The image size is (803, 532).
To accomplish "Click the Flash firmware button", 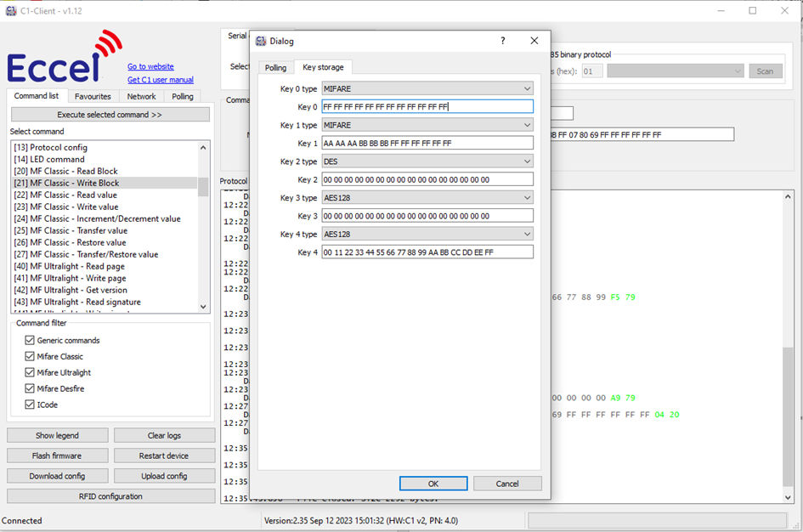I will pyautogui.click(x=57, y=456).
